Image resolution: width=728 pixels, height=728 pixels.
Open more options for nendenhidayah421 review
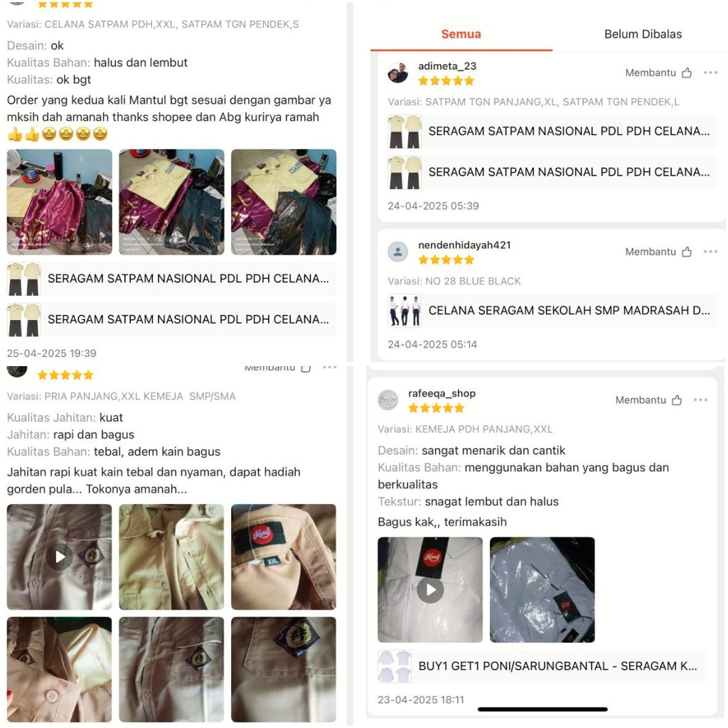click(710, 252)
